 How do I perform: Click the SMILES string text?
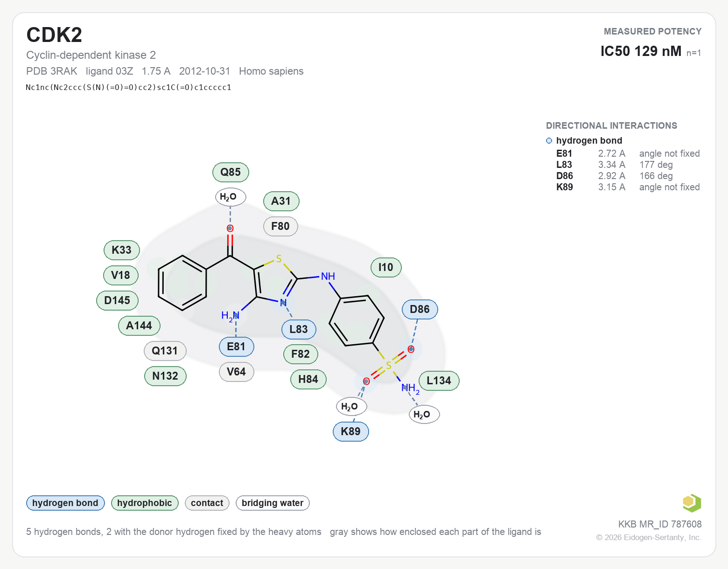coord(128,87)
